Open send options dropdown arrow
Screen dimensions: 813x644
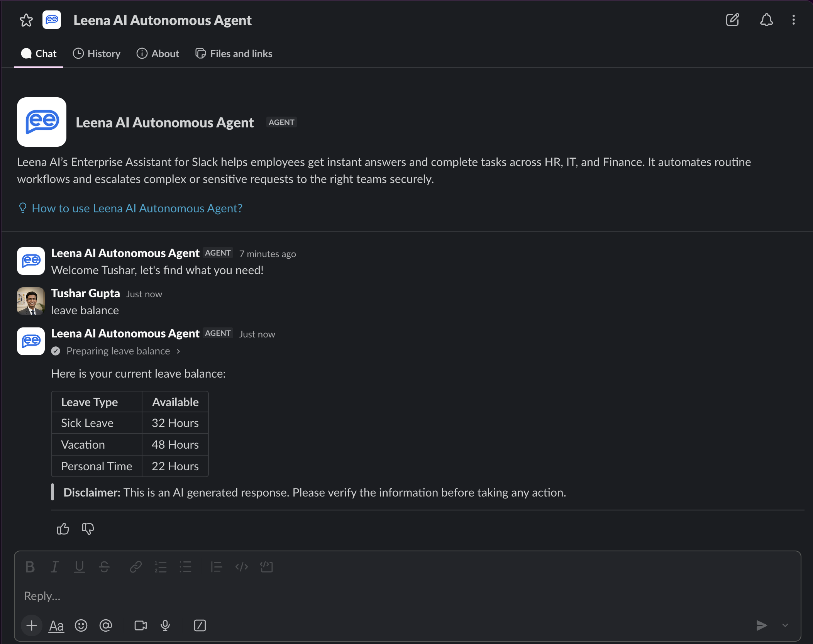(785, 625)
